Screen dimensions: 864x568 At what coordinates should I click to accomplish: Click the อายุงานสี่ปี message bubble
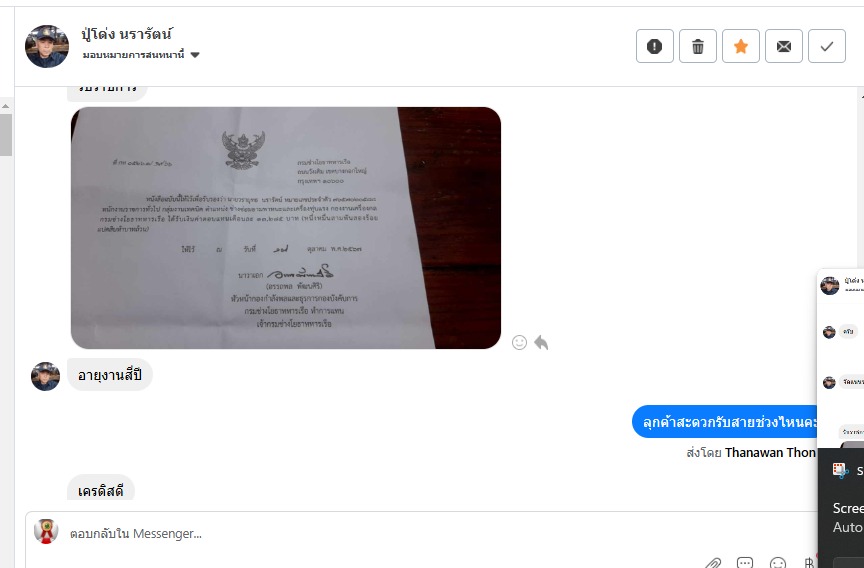point(110,375)
